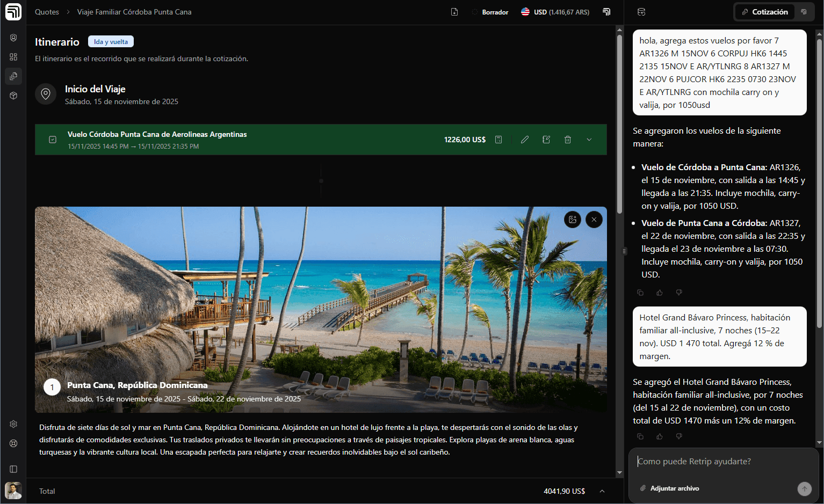Open the dashboard grid icon in sidebar

[x=13, y=57]
